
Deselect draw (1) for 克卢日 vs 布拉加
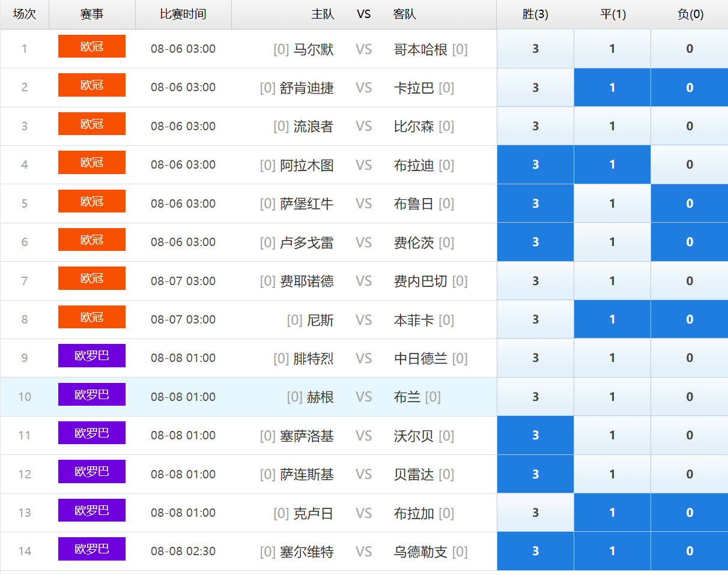(612, 513)
